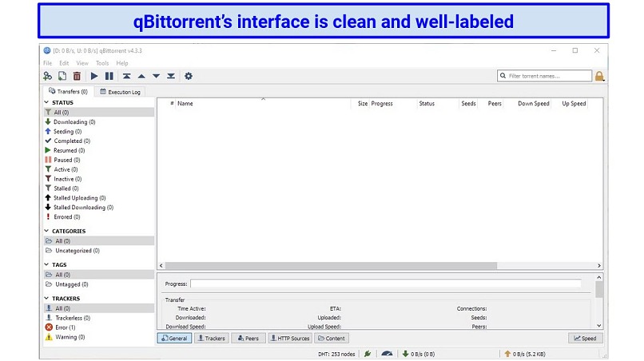The image size is (644, 361).
Task: Sort by the Seeds column header
Action: coord(468,104)
